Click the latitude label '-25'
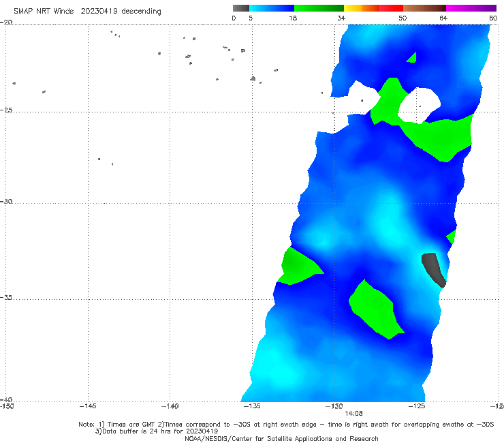 (x=6, y=110)
